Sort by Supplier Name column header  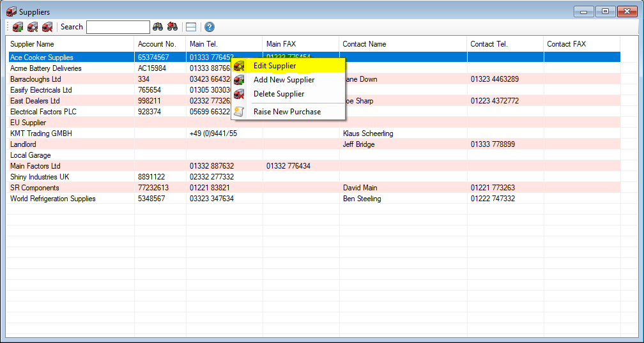(x=32, y=44)
